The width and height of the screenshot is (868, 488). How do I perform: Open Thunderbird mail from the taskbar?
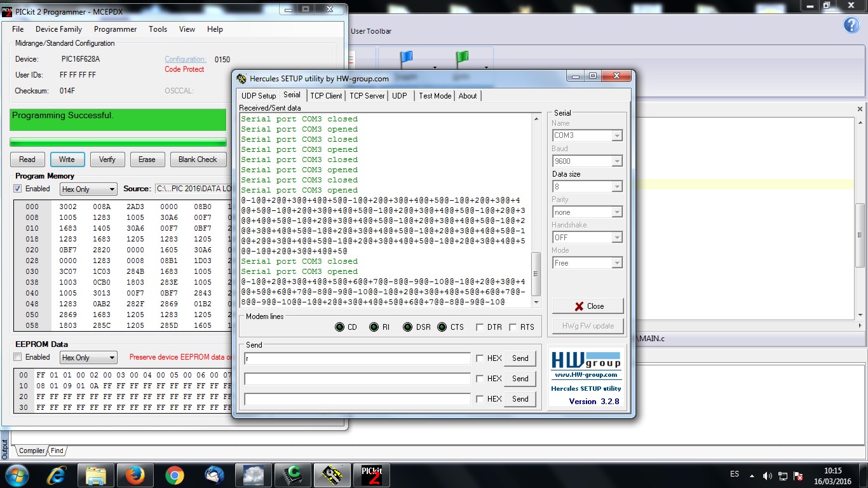214,475
